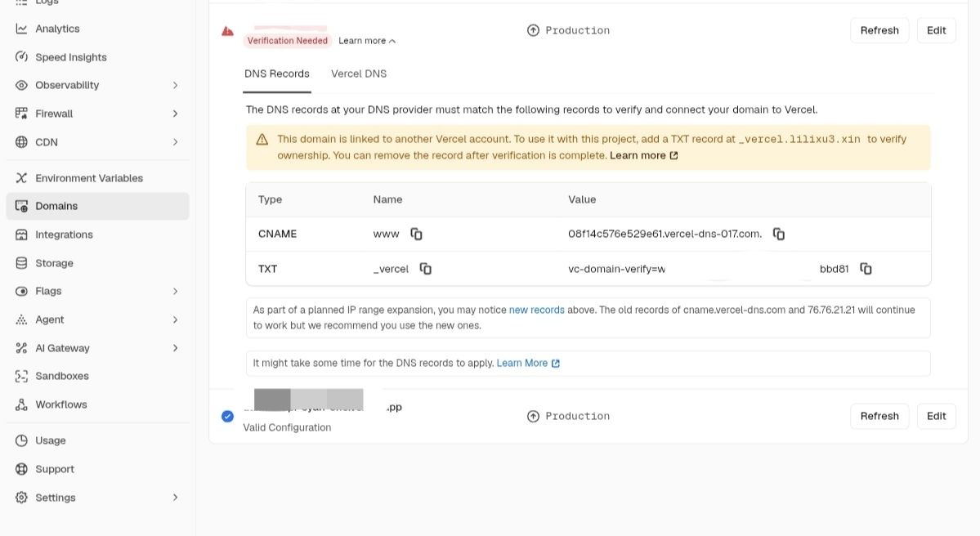Expand the Agent submenu chevron
Viewport: 980px width, 536px height.
click(175, 319)
